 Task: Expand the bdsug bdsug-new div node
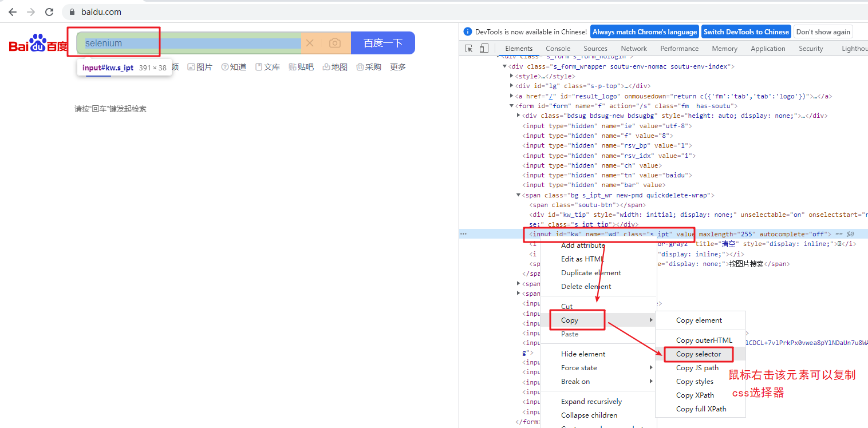pyautogui.click(x=519, y=116)
